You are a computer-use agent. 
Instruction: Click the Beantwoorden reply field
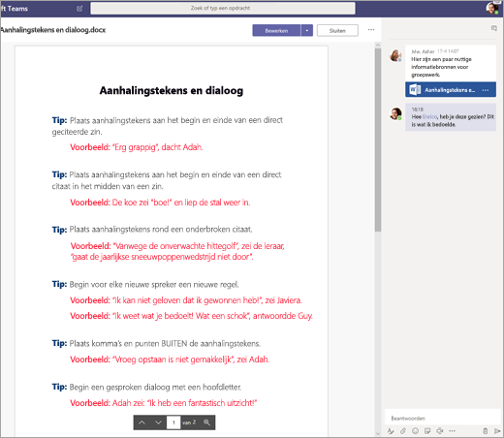[442, 418]
